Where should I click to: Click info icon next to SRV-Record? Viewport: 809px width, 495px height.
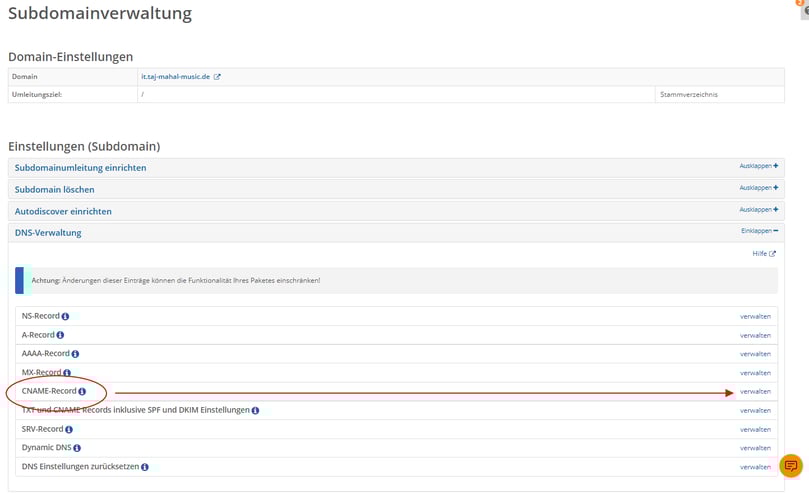tap(68, 430)
